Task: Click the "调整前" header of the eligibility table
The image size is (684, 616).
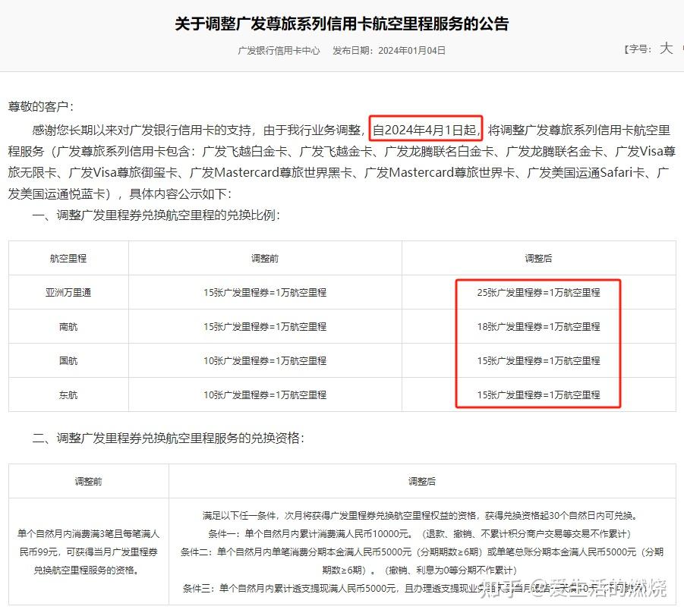Action: [89, 481]
